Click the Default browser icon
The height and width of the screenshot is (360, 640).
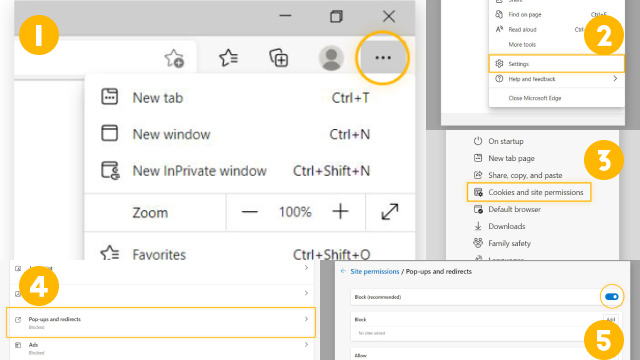(x=478, y=209)
